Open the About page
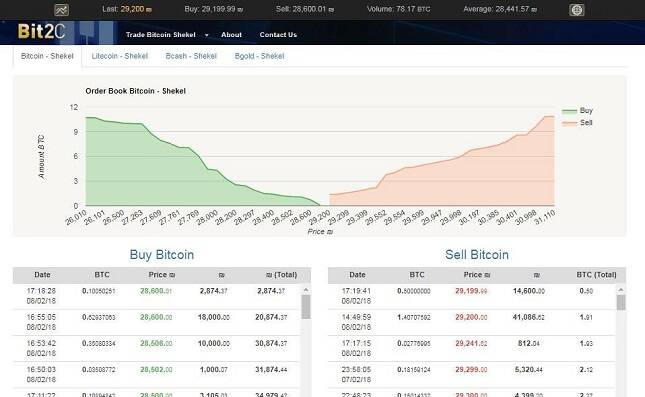Screen dimensions: 645x397 click(x=231, y=35)
